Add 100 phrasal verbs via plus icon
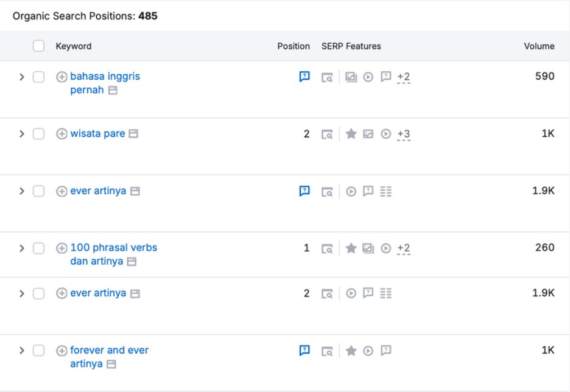 [x=62, y=248]
